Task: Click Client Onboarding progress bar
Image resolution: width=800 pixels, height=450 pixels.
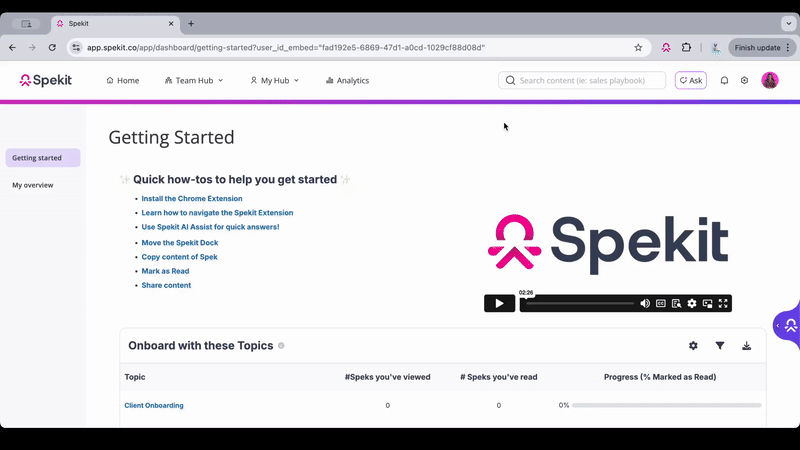Action: coord(666,405)
